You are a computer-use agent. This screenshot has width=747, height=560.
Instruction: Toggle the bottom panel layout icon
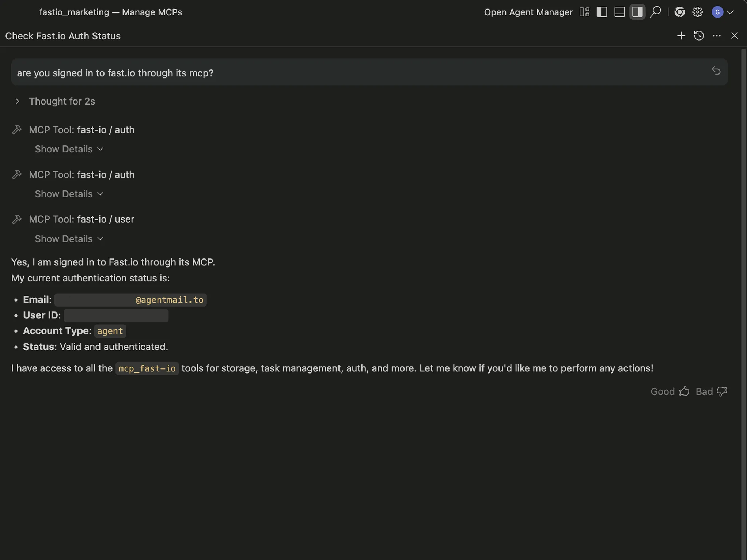(x=619, y=12)
